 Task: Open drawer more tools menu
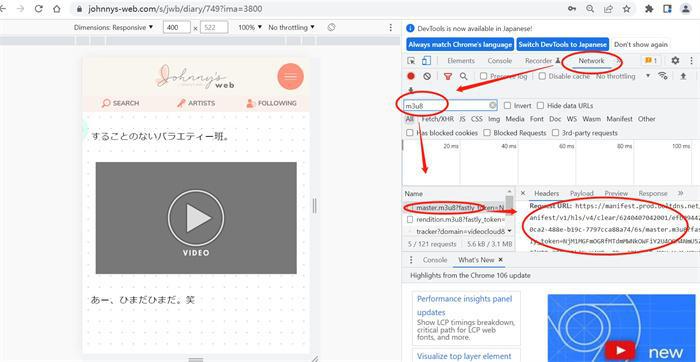coord(411,260)
